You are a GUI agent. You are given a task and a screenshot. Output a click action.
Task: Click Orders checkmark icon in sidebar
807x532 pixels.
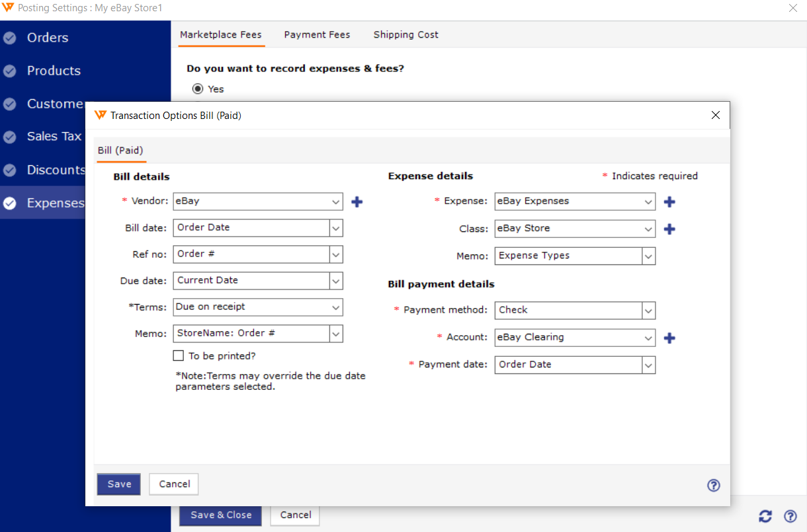tap(10, 38)
